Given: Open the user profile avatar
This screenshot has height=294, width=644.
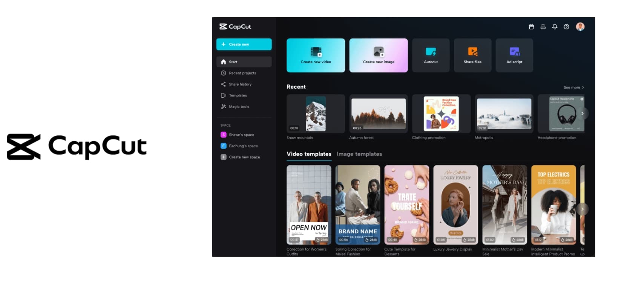Looking at the screenshot, I should (580, 27).
